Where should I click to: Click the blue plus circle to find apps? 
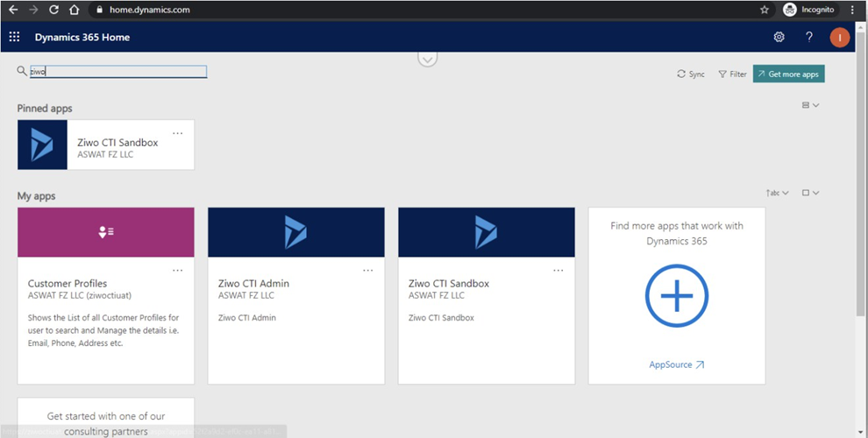coord(677,295)
